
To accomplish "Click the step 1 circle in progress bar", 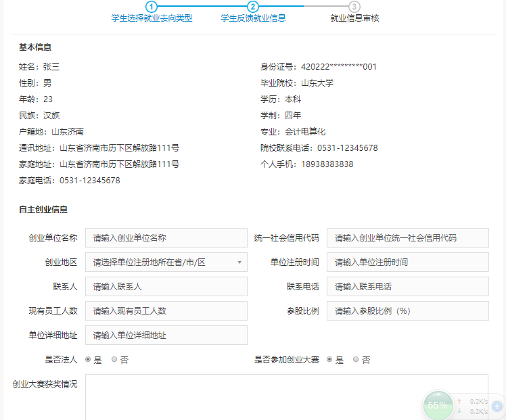I will [x=152, y=6].
